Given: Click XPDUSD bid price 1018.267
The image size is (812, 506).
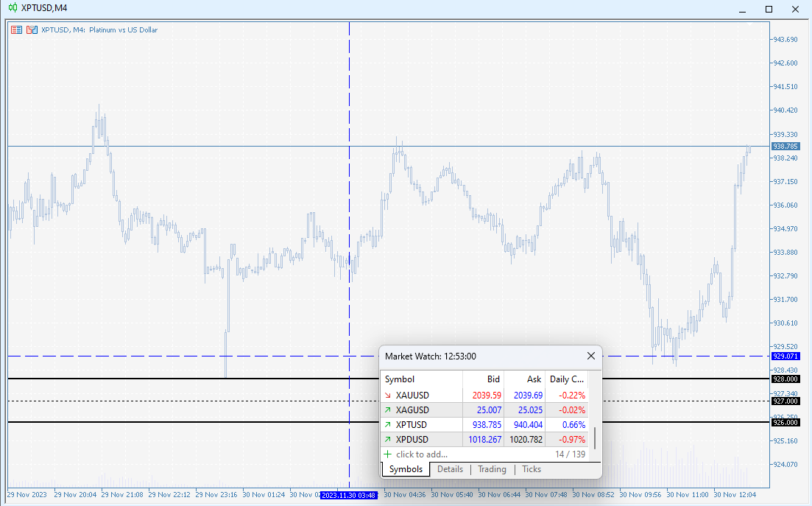Looking at the screenshot, I should point(484,439).
